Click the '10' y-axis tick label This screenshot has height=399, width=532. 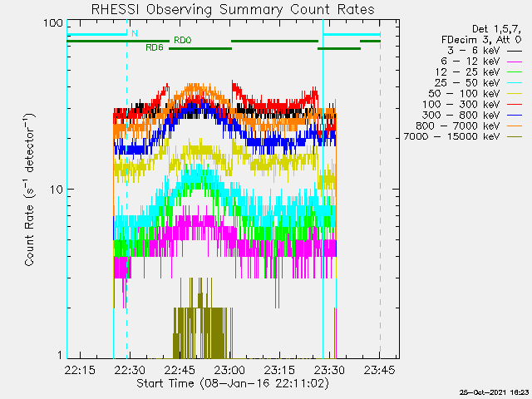[x=57, y=190]
